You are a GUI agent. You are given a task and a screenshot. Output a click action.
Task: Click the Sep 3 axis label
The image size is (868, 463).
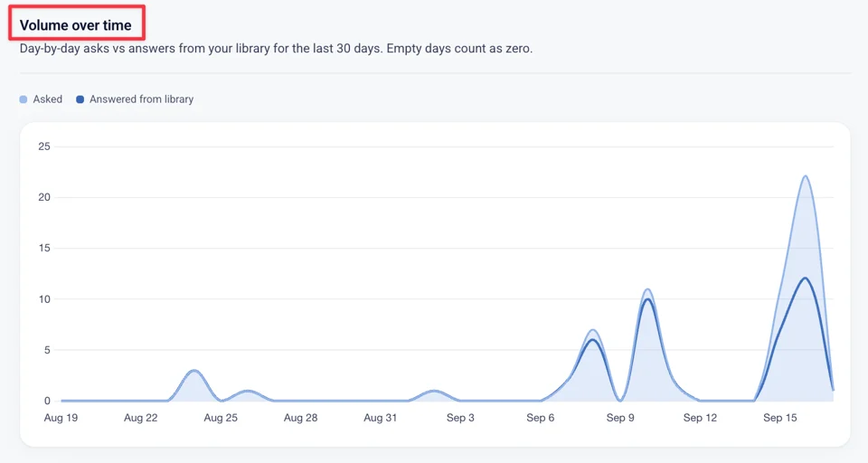[x=460, y=418]
